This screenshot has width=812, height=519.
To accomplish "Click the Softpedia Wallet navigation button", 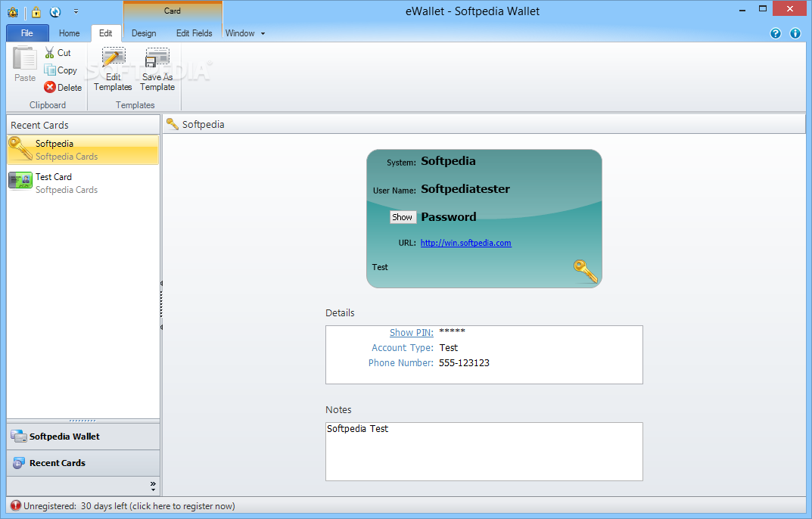I will [x=82, y=437].
